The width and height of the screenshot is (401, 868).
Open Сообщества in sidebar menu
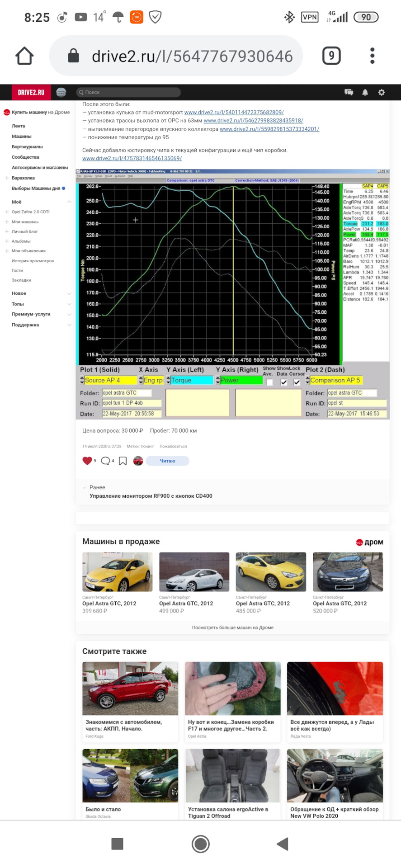25,157
